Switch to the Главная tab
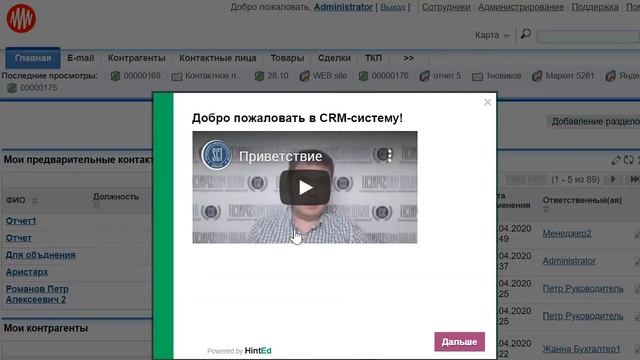Viewport: 640px width, 360px height. click(x=33, y=58)
